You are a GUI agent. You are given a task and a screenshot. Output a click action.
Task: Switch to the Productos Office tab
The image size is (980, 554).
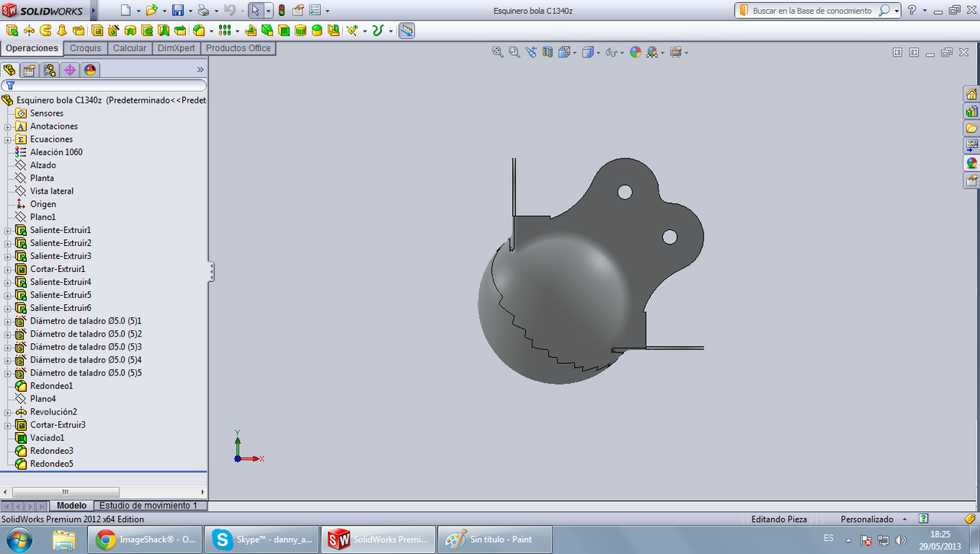click(x=238, y=48)
